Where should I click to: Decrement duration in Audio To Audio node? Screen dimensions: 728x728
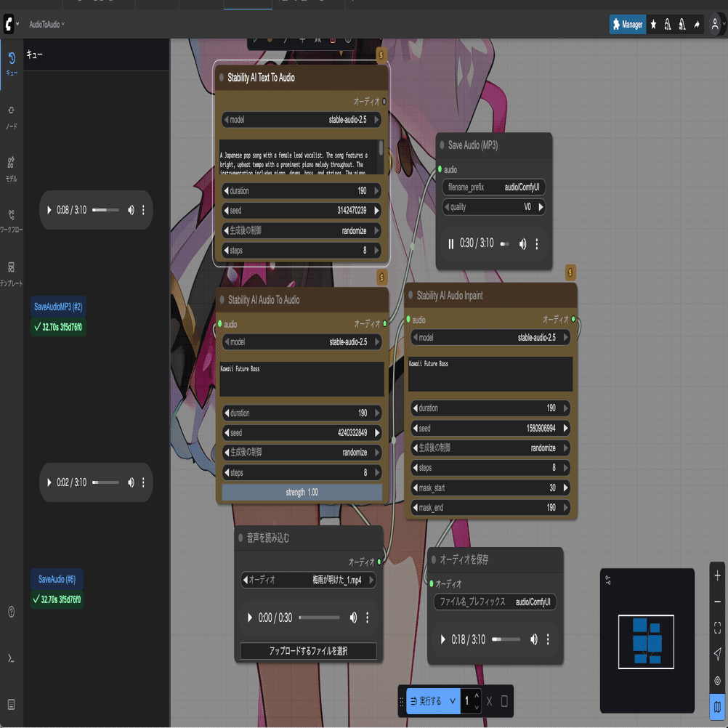227,413
